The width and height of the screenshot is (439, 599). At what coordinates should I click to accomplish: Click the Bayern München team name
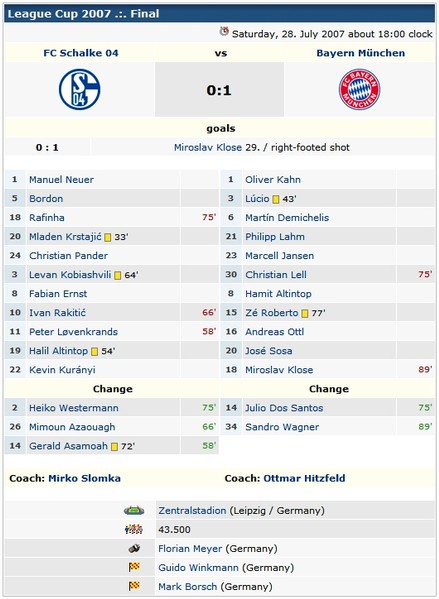360,53
